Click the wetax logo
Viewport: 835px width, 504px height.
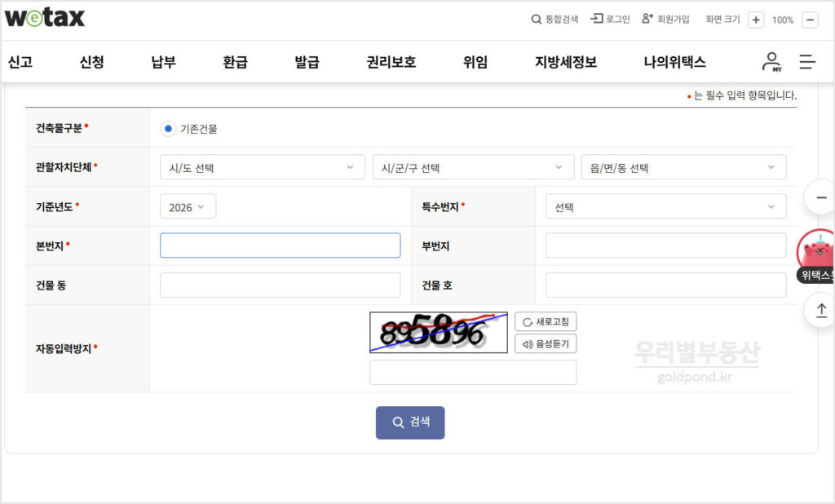tap(45, 17)
